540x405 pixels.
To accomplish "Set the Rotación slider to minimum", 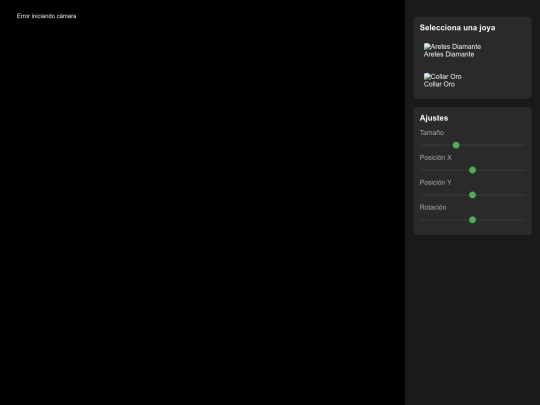I will pos(421,220).
